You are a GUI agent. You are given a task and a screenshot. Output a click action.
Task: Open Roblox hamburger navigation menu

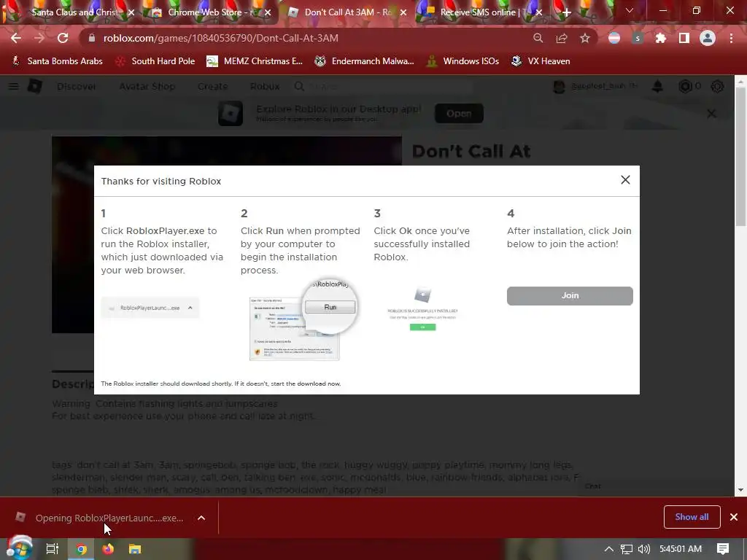[14, 86]
